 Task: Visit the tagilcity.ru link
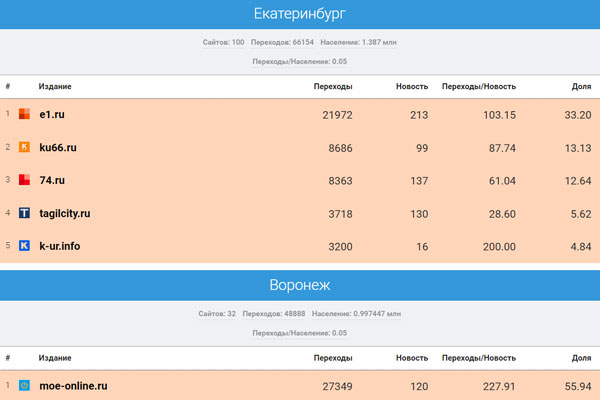coord(65,213)
